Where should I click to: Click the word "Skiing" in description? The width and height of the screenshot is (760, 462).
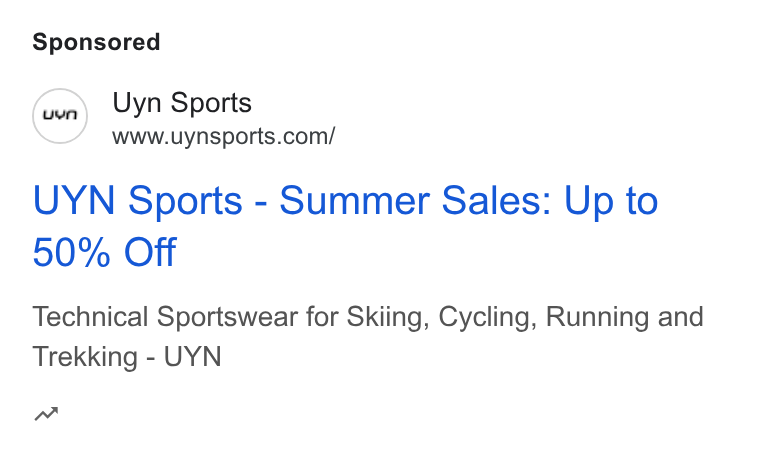coord(388,318)
